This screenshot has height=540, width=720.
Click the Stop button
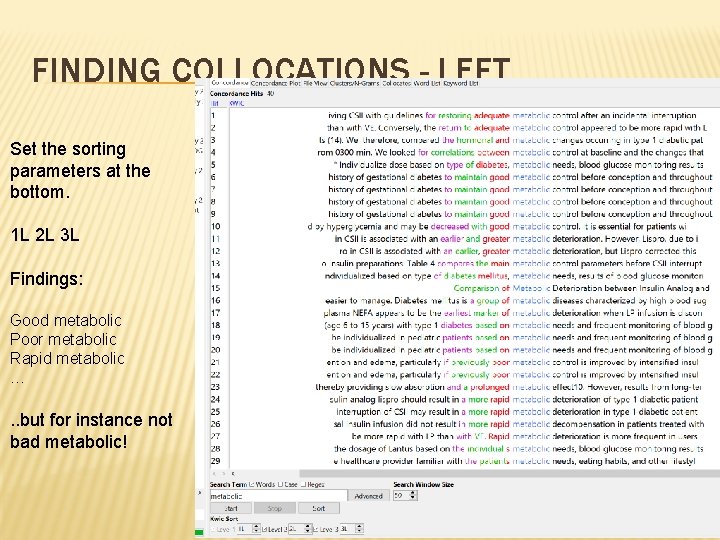(x=275, y=508)
